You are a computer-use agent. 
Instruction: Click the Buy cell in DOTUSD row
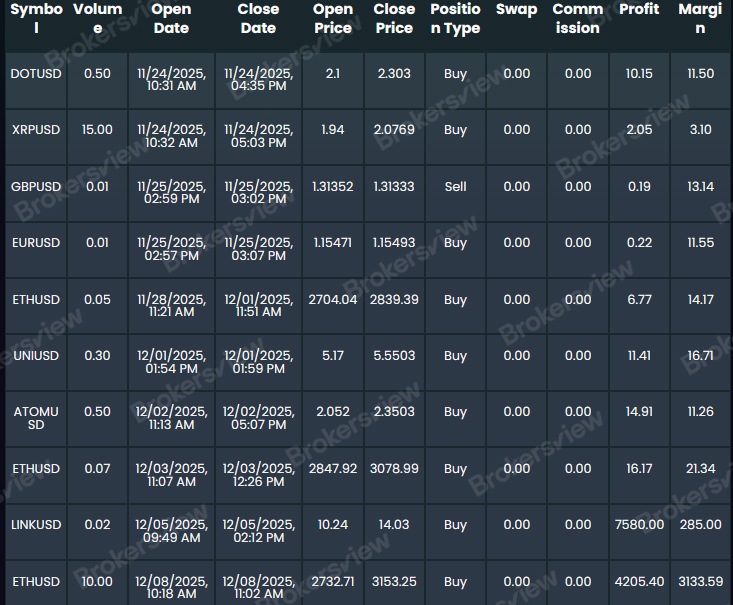(455, 74)
